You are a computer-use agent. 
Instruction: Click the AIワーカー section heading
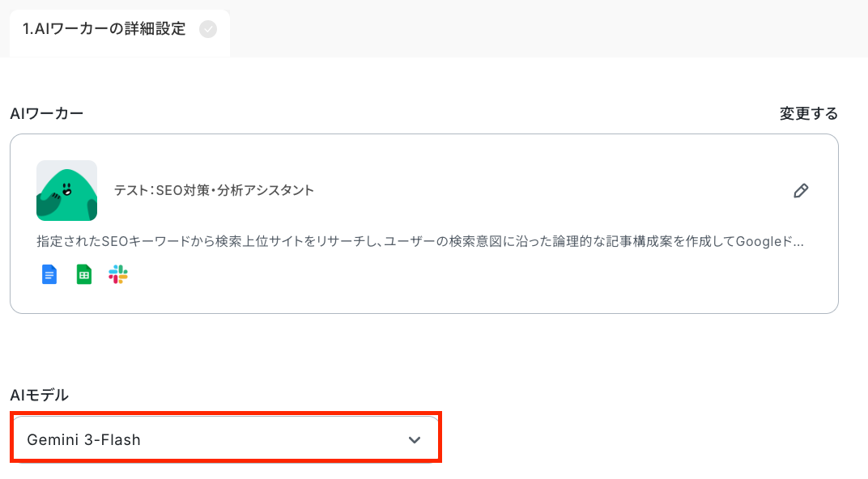pos(46,113)
